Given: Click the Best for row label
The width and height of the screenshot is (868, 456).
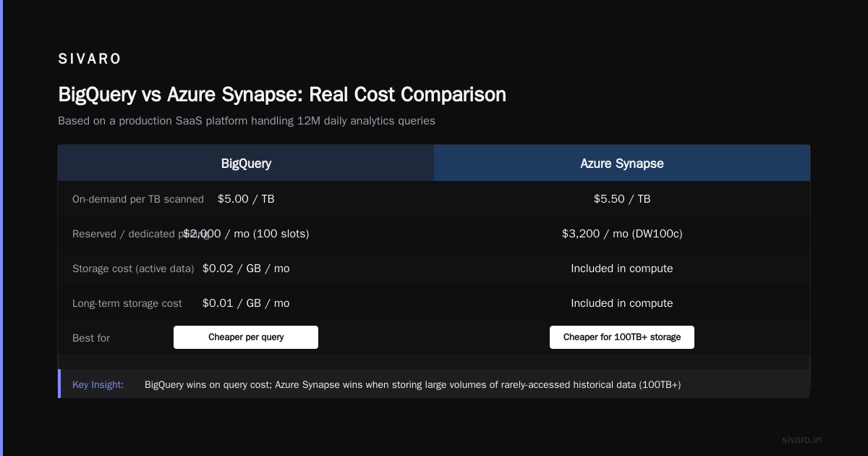Looking at the screenshot, I should pos(91,338).
